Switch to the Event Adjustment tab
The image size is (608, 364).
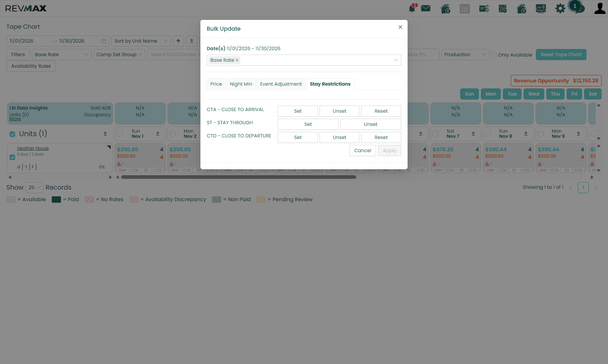coord(281,84)
